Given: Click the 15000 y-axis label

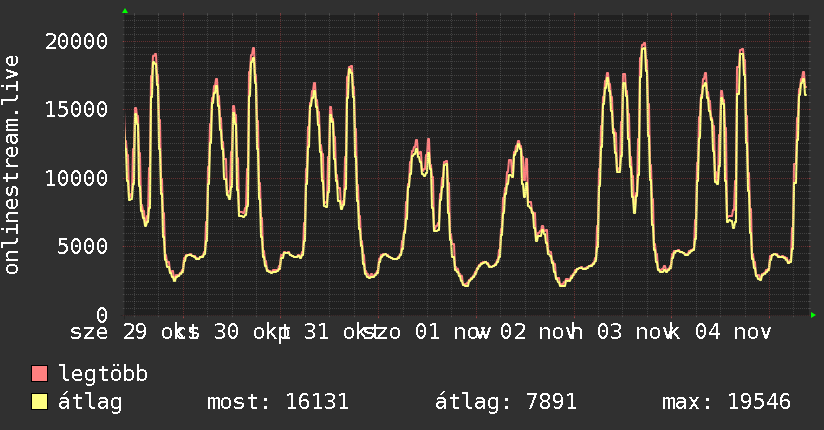Looking at the screenshot, I should [76, 109].
